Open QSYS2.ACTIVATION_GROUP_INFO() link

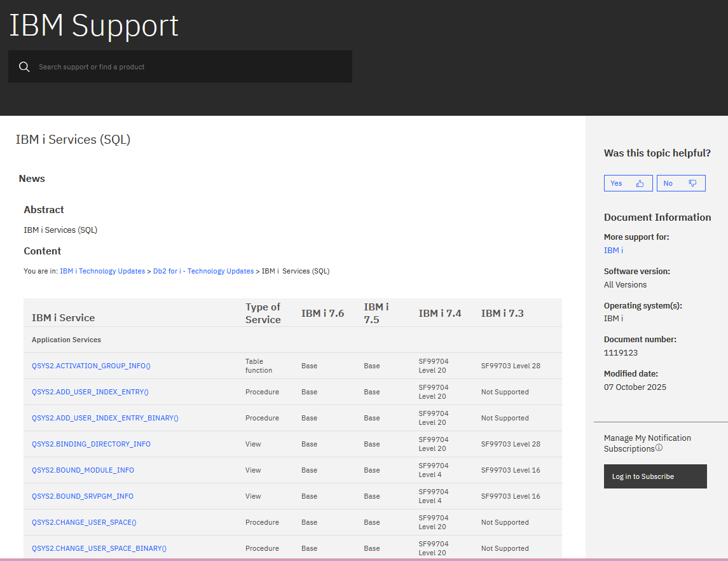pyautogui.click(x=91, y=366)
